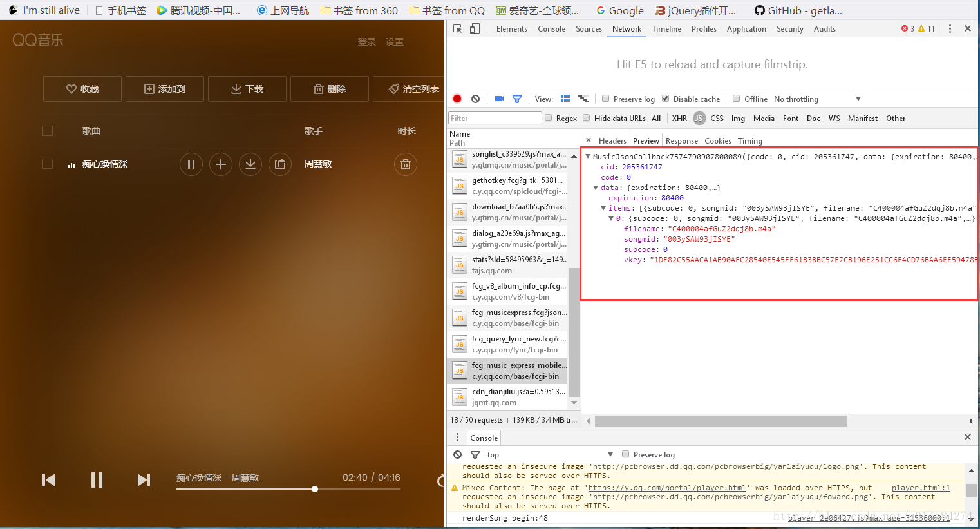Clear the network log

click(x=475, y=99)
